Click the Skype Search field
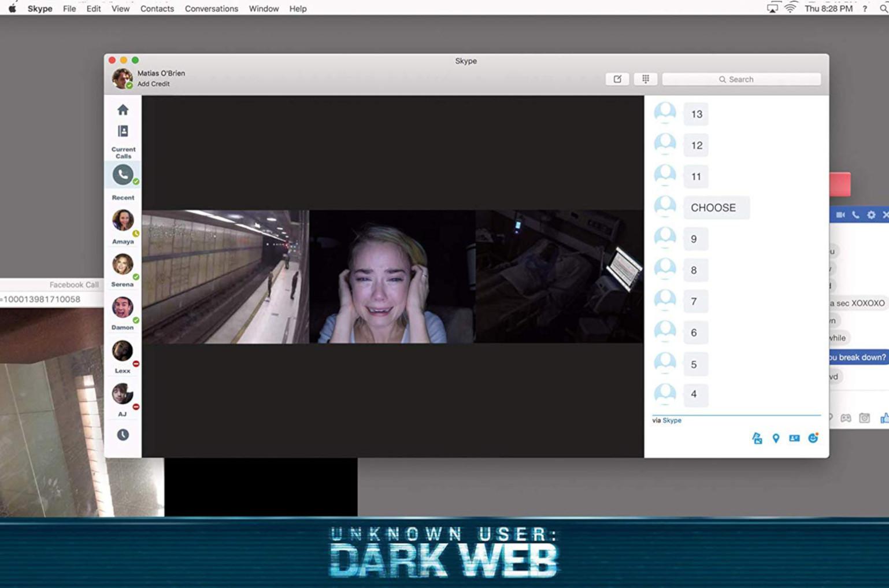Viewport: 889px width, 588px height. [741, 79]
